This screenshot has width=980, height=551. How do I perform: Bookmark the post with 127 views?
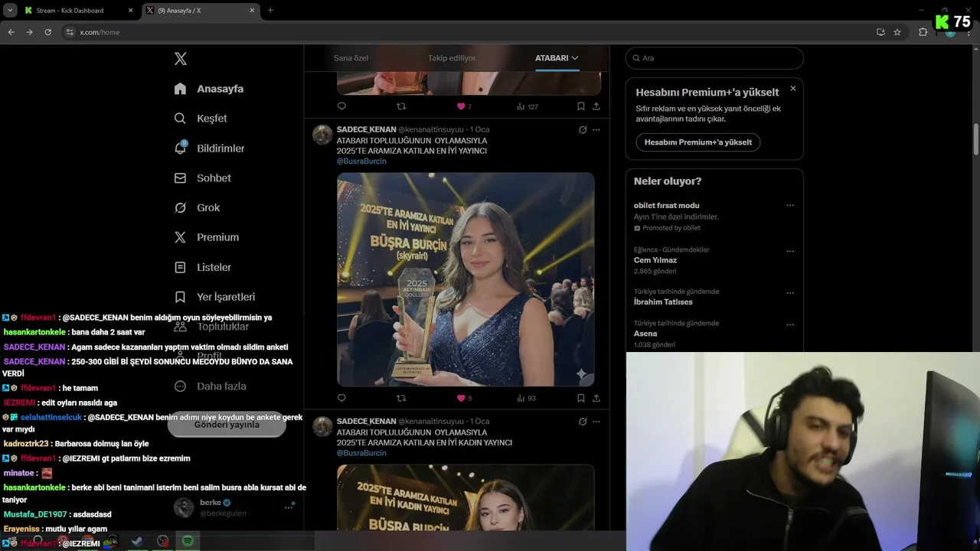coord(581,106)
